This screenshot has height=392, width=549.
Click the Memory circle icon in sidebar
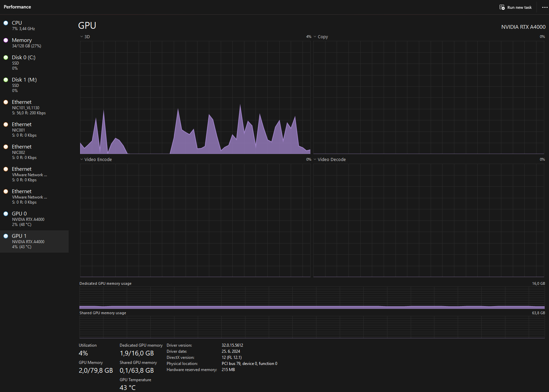pyautogui.click(x=6, y=40)
